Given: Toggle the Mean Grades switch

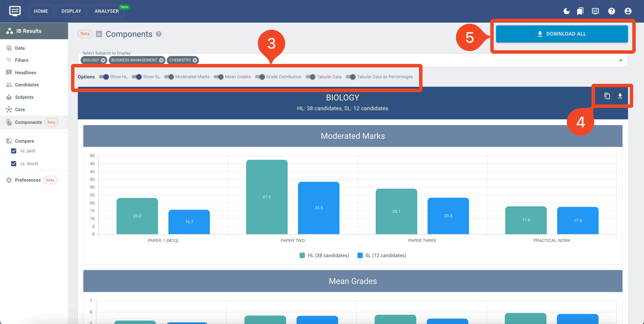Looking at the screenshot, I should [219, 77].
